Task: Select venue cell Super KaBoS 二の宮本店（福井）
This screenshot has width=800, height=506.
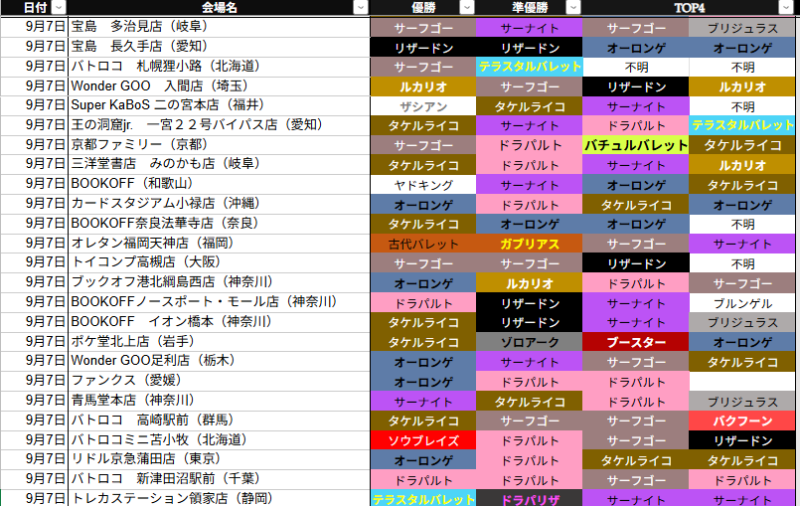Action: [219, 106]
